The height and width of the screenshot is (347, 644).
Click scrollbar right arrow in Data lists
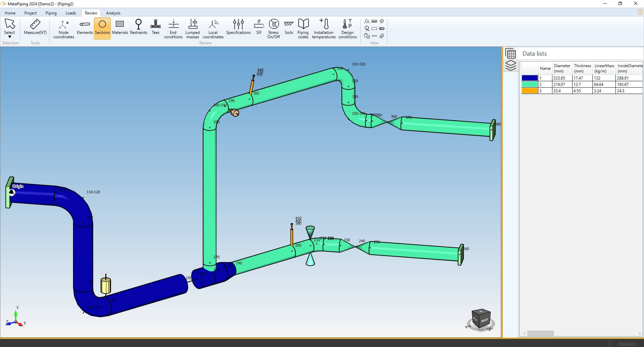pos(640,333)
